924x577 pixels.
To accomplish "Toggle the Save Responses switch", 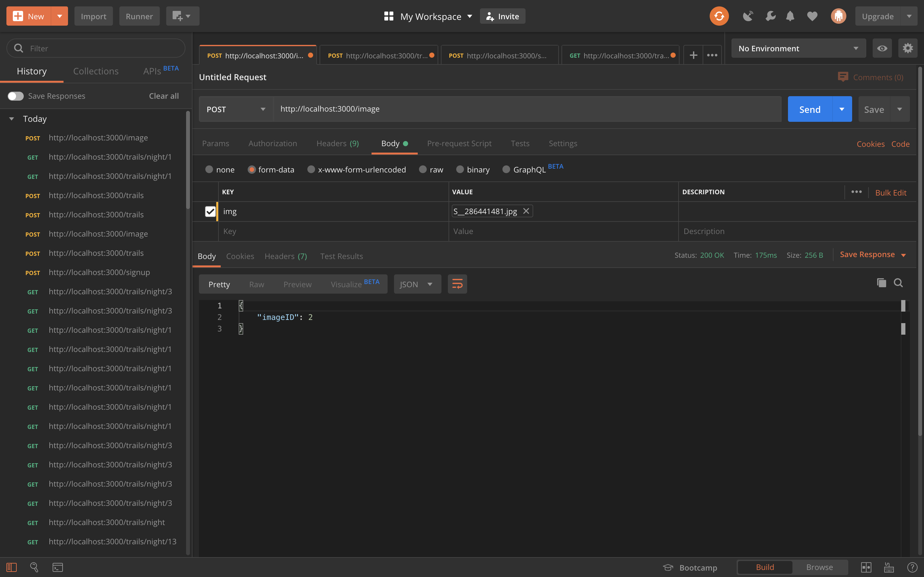I will pos(16,96).
